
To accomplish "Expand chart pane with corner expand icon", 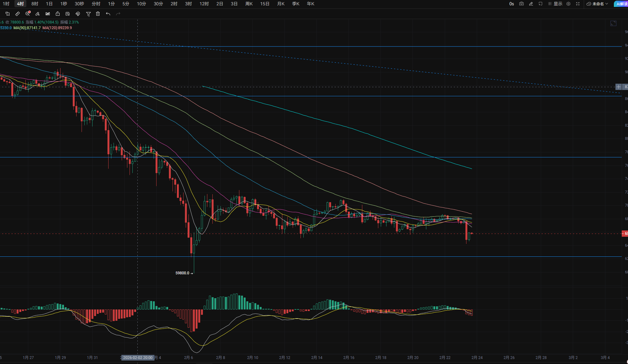I will (x=613, y=23).
